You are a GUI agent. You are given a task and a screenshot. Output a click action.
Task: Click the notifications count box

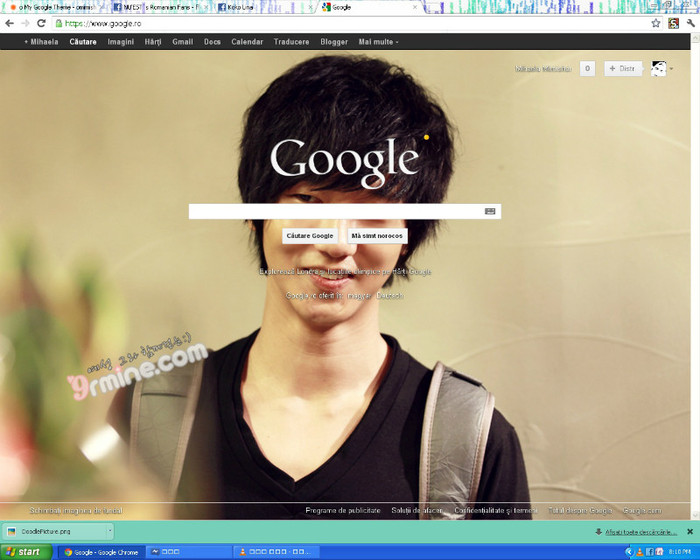pos(587,69)
